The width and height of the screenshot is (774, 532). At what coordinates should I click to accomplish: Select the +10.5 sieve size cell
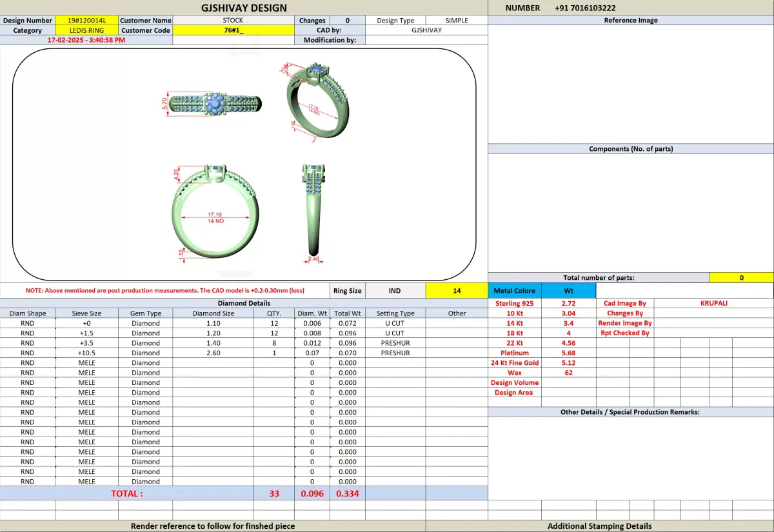pos(86,353)
